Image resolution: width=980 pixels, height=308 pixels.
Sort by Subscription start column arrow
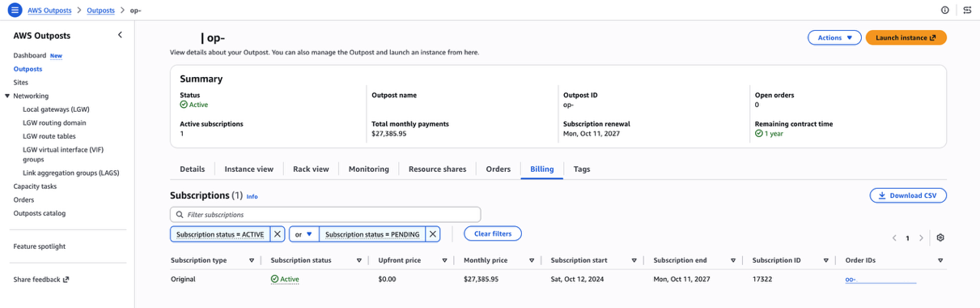(634, 260)
